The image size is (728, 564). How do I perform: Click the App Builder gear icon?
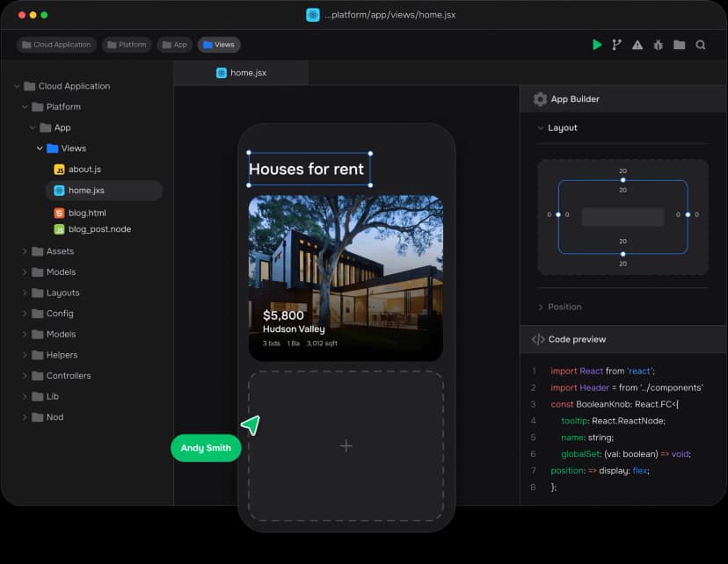(x=540, y=98)
